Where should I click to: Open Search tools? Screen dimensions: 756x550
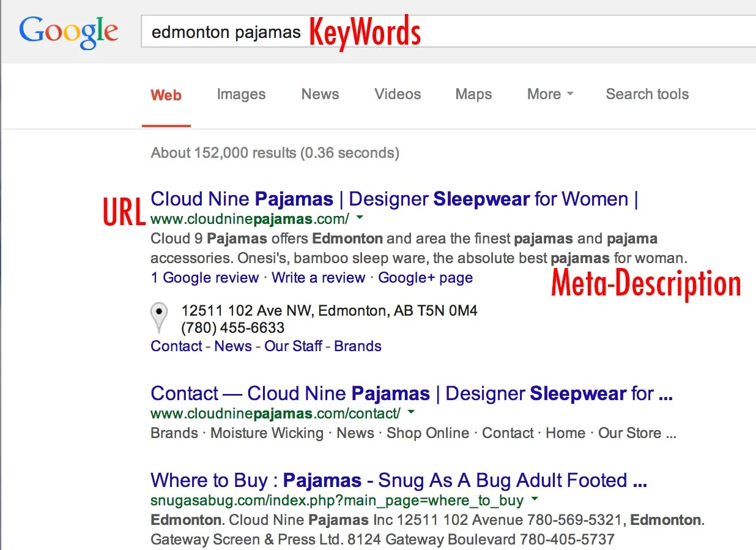coord(647,94)
